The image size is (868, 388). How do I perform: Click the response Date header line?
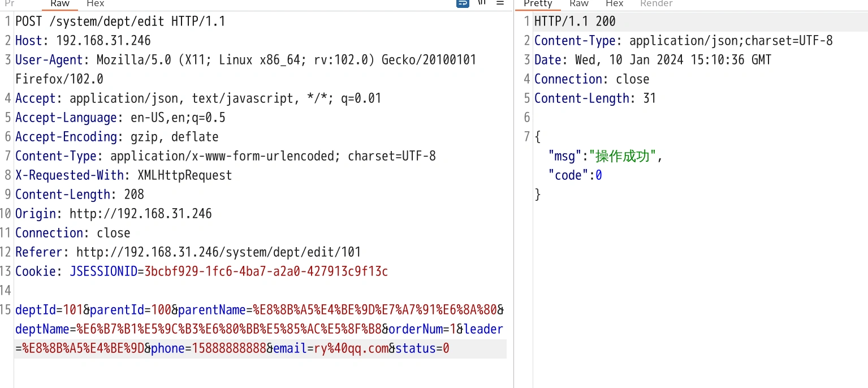click(x=653, y=60)
